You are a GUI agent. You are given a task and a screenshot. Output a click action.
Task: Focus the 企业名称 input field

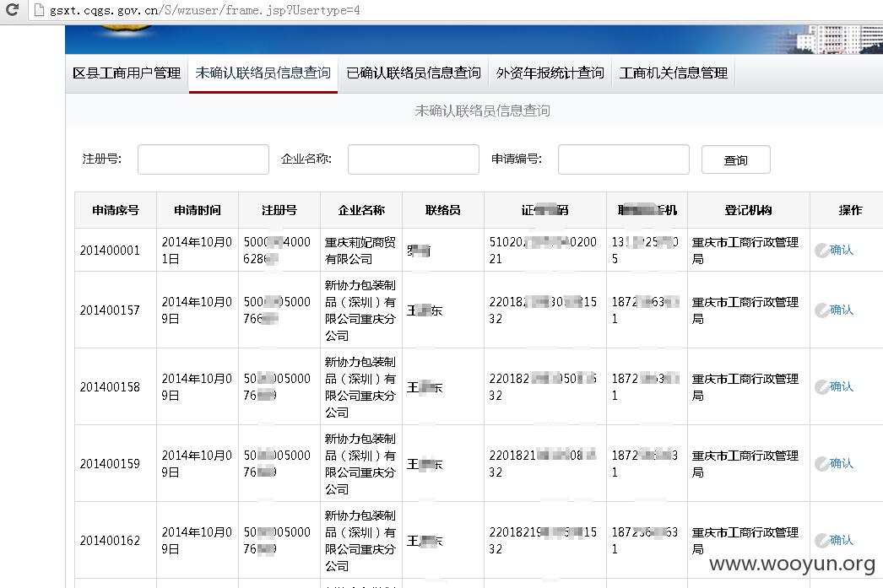coord(414,159)
